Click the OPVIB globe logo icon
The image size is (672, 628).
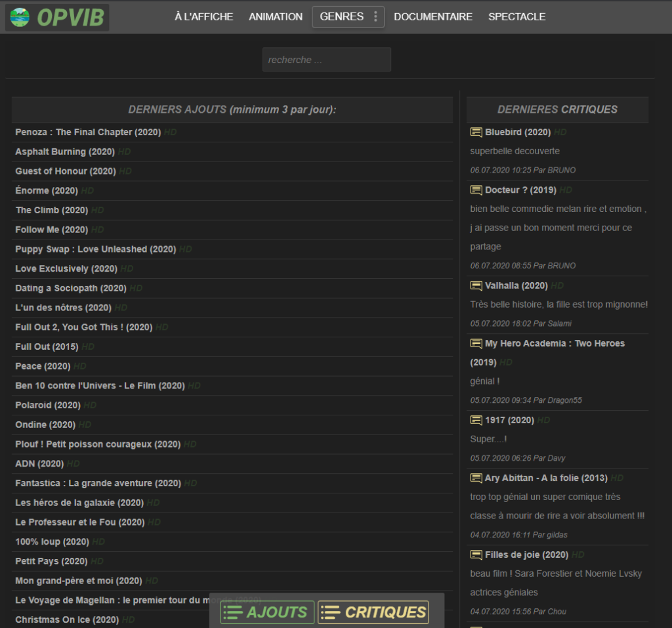[x=20, y=17]
